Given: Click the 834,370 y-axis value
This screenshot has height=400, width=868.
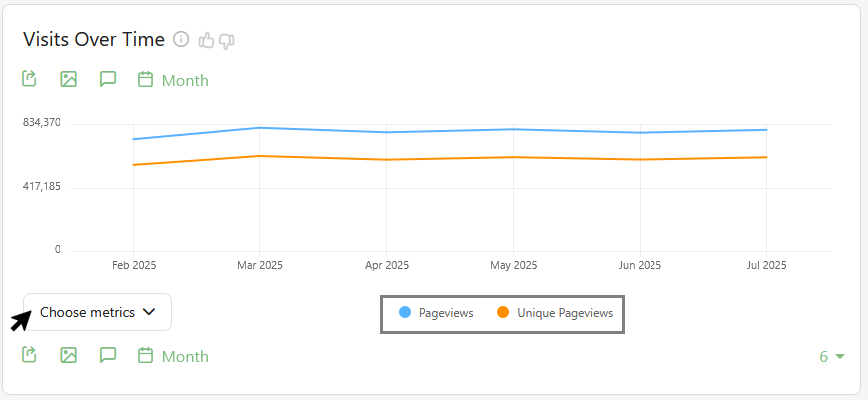Looking at the screenshot, I should 42,123.
